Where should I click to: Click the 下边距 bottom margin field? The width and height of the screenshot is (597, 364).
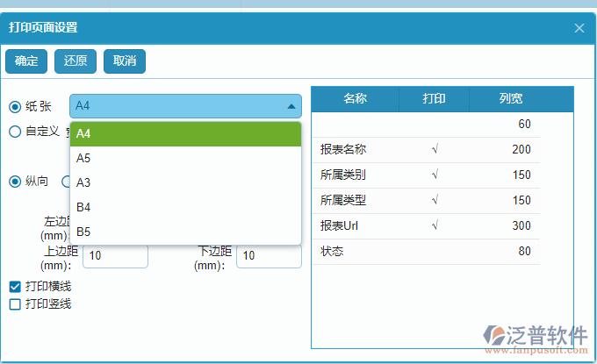click(269, 255)
